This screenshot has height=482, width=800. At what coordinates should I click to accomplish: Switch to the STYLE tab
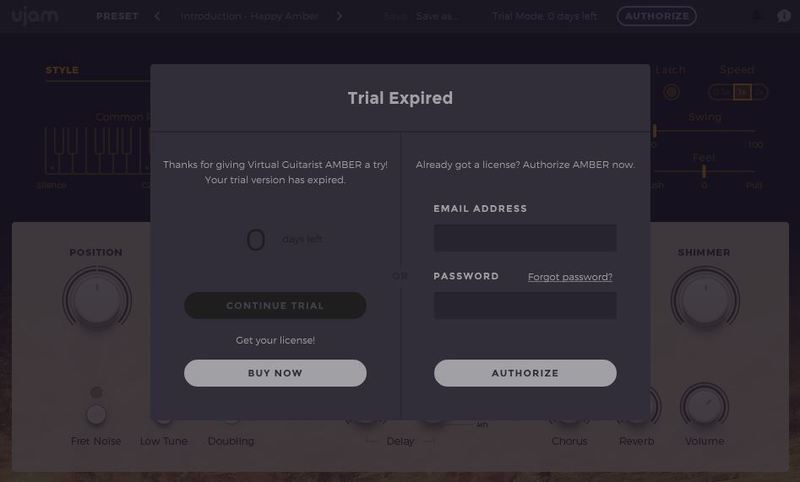(x=62, y=70)
